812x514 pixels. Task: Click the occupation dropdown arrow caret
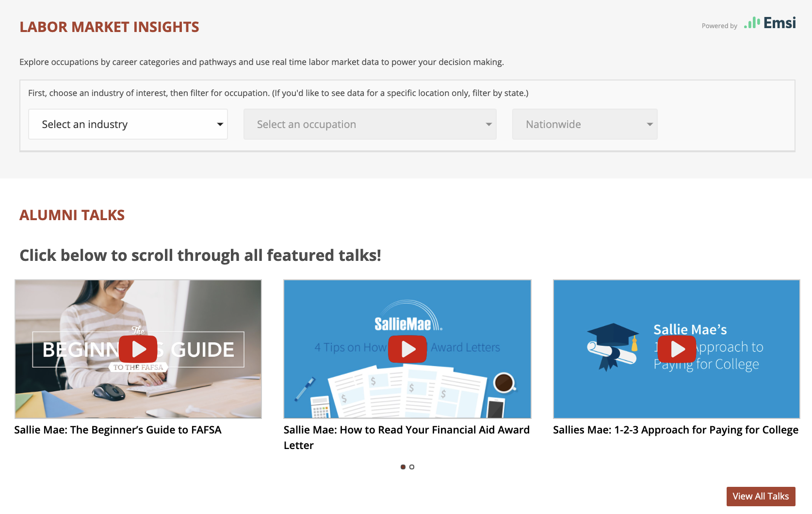[x=488, y=125]
